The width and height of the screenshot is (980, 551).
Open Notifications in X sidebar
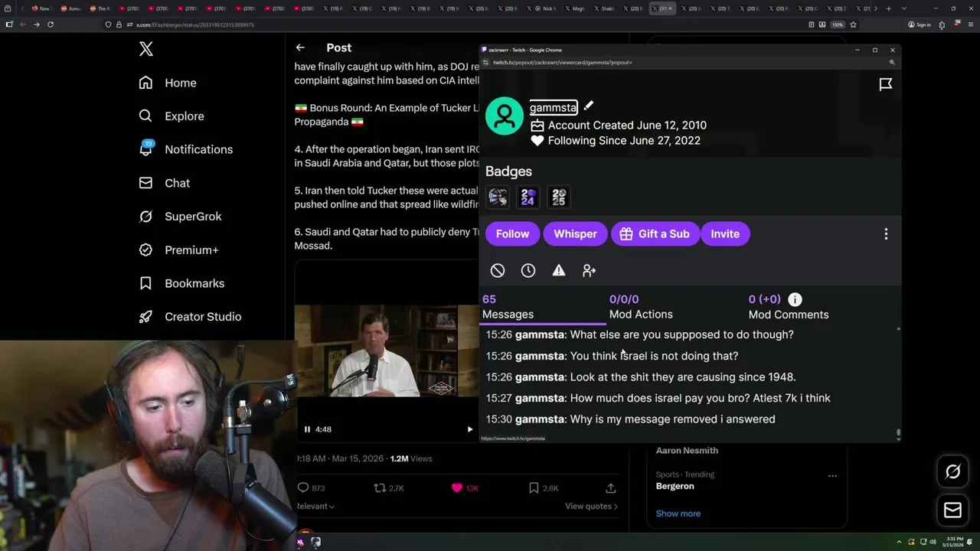point(186,149)
